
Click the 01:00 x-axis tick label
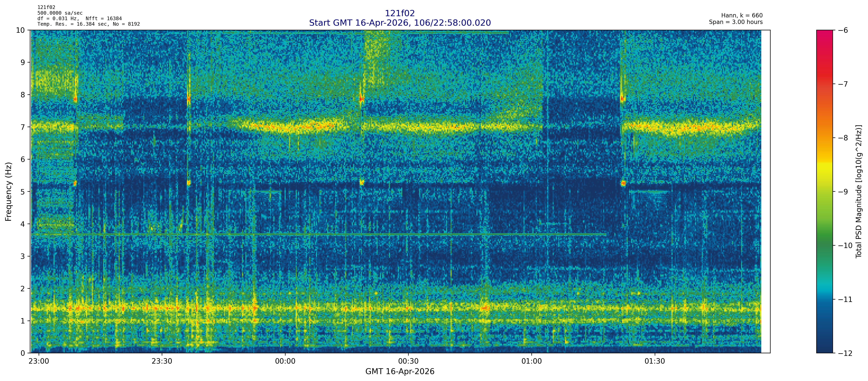532,361
